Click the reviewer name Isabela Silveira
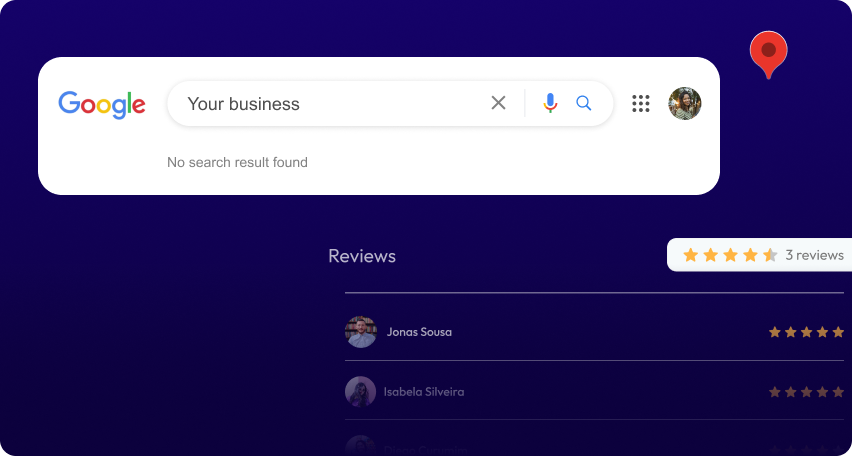This screenshot has height=456, width=852. [x=424, y=392]
